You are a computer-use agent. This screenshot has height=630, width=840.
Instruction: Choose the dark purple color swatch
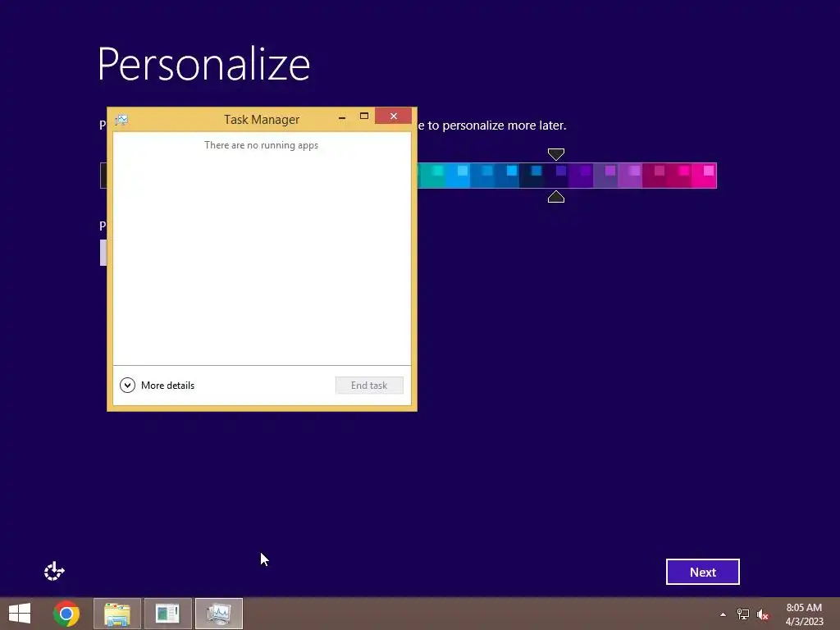[581, 176]
